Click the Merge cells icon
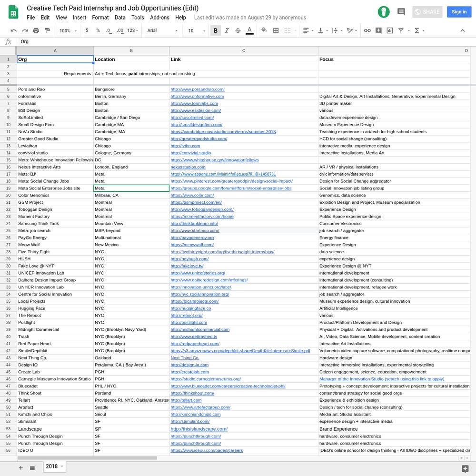 click(x=287, y=30)
